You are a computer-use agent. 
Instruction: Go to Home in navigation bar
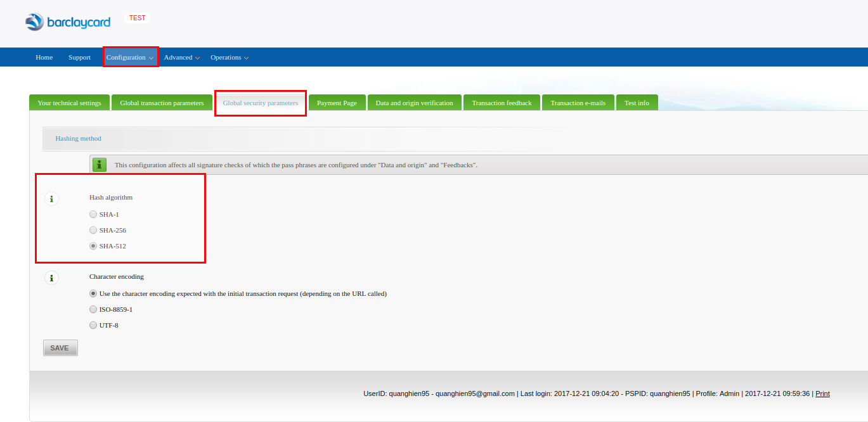click(x=44, y=57)
